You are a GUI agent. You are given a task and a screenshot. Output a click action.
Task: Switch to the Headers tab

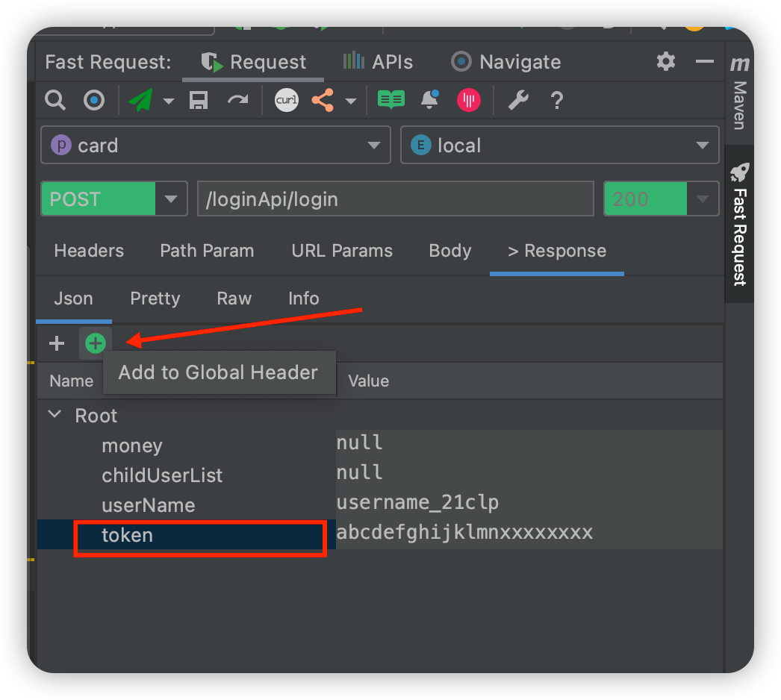pos(88,251)
